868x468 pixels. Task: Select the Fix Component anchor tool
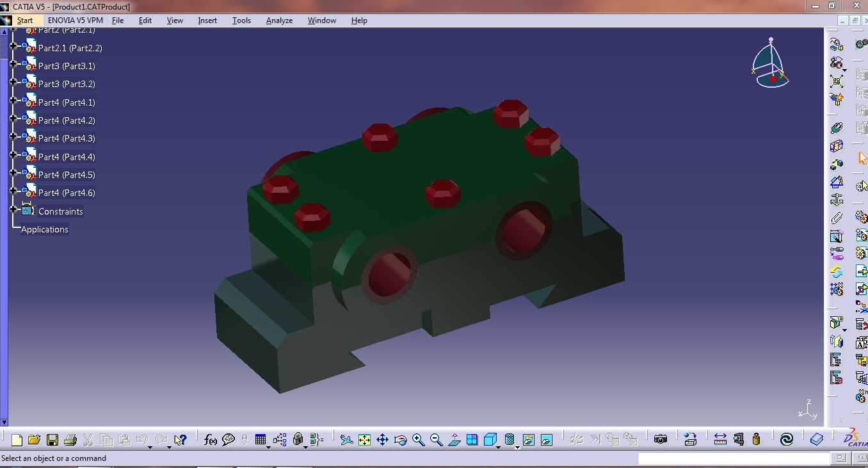[836, 200]
